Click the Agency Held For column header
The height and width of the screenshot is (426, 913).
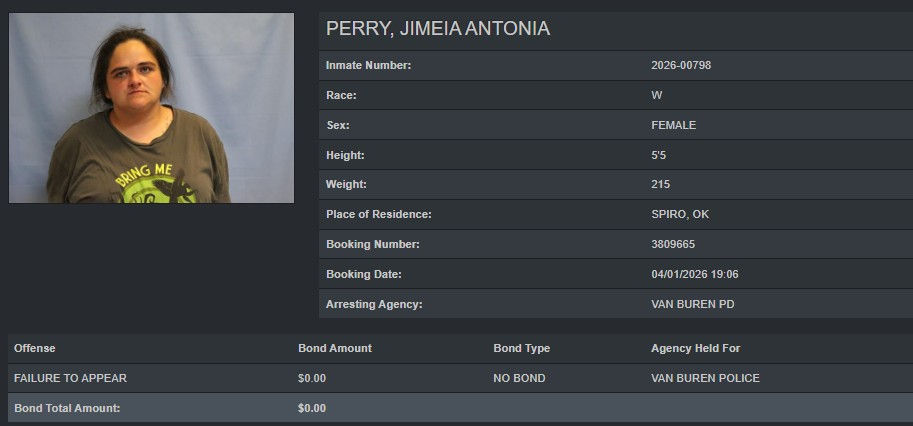[x=695, y=348]
